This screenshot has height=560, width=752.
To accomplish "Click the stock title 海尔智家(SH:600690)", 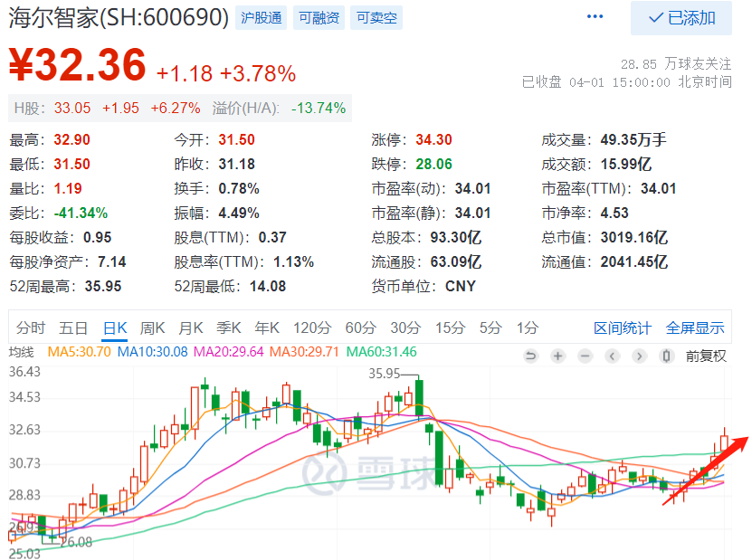I will pos(119,18).
